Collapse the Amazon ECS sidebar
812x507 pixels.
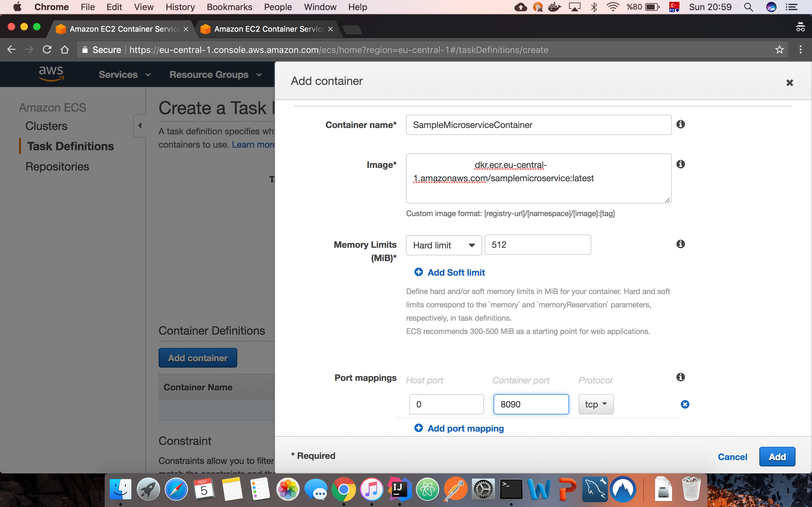point(140,125)
